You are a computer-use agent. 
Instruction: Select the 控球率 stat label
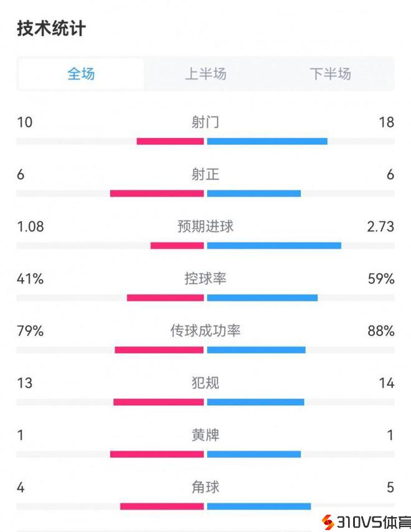(x=205, y=279)
